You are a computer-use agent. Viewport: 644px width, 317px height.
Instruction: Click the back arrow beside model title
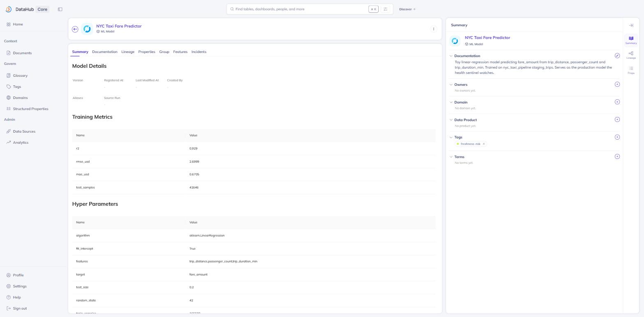tap(75, 29)
